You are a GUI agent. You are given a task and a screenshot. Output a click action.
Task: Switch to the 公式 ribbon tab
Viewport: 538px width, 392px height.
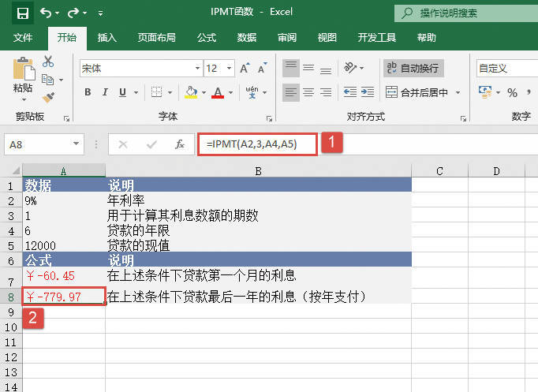[x=206, y=37]
